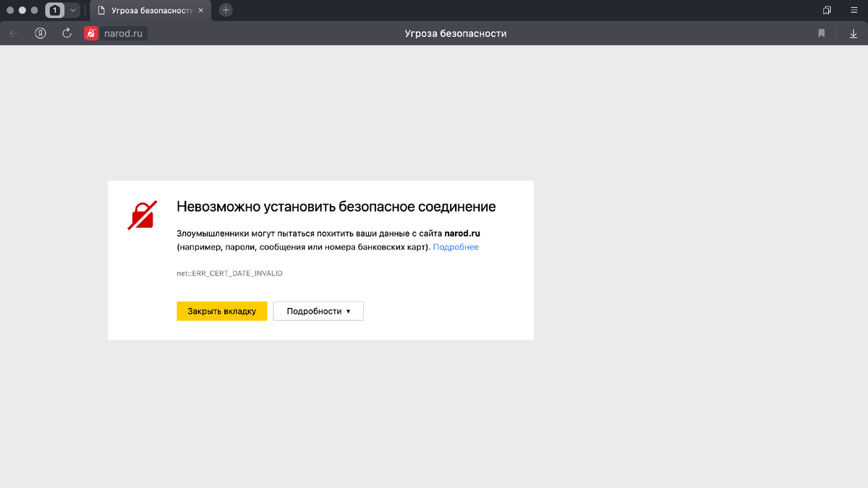Open the tab counter showing 1
The width and height of the screenshot is (868, 488).
click(54, 10)
